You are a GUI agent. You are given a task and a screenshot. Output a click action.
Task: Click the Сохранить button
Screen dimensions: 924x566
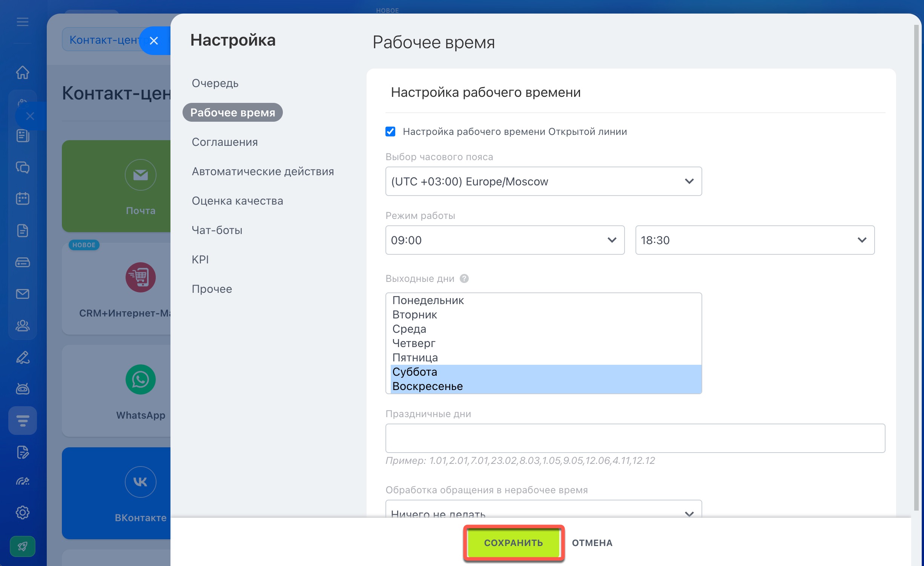(514, 543)
